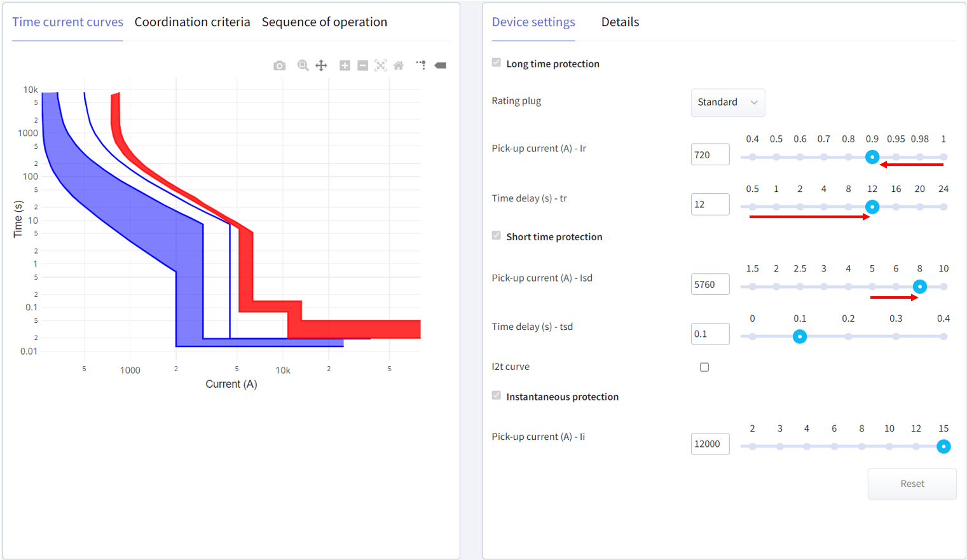Viewport: 967px width, 560px height.
Task: Switch to the Coordination criteria tab
Action: [192, 22]
